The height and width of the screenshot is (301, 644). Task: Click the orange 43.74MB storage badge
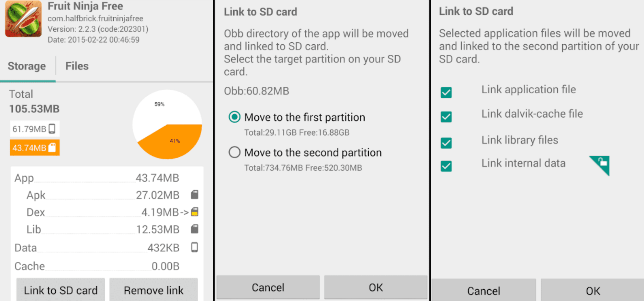(35, 148)
